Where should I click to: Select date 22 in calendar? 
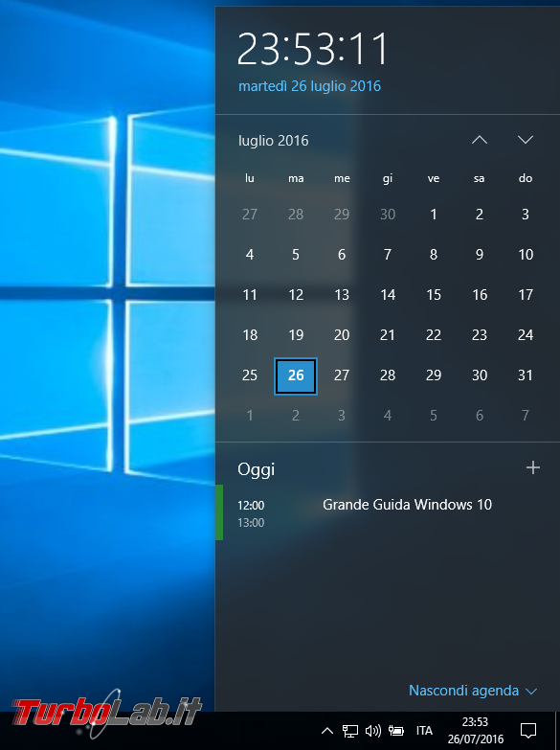(x=434, y=335)
